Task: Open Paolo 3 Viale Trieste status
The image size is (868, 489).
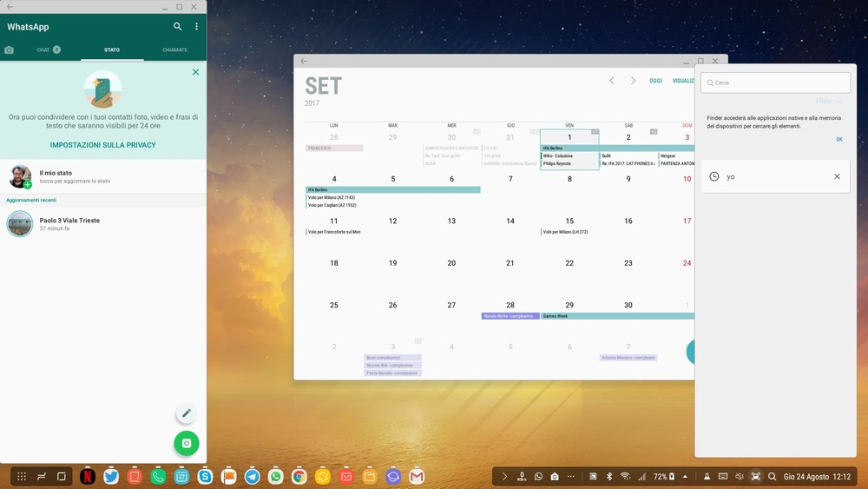Action: 69,224
